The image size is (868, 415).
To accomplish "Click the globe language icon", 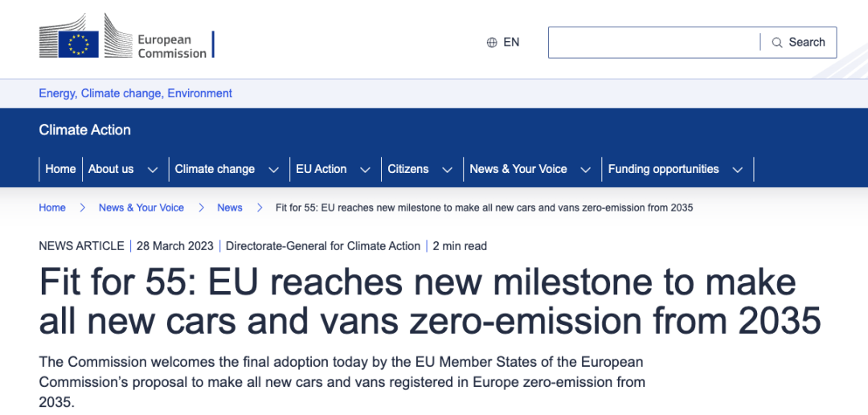I will 492,43.
